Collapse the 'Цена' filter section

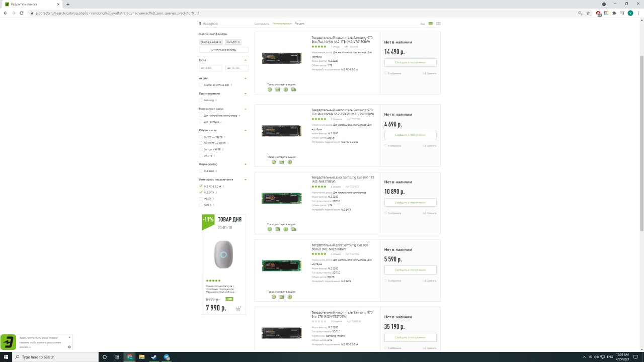[246, 60]
